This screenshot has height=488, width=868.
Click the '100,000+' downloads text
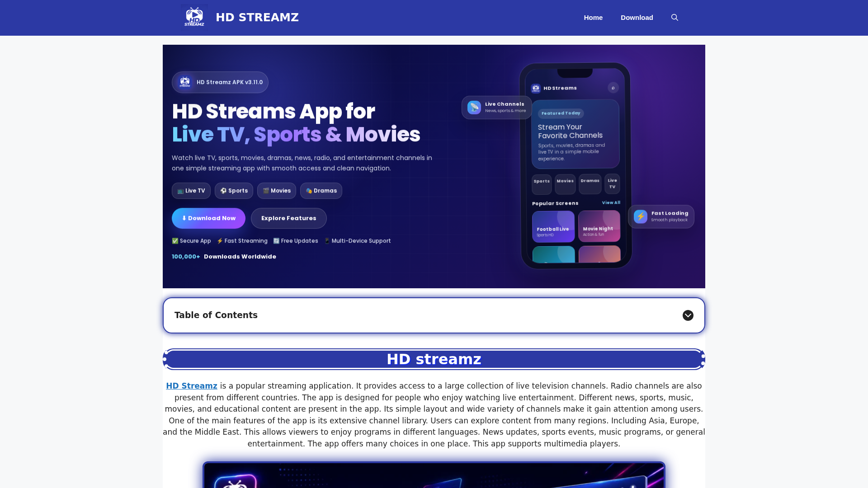coord(186,257)
